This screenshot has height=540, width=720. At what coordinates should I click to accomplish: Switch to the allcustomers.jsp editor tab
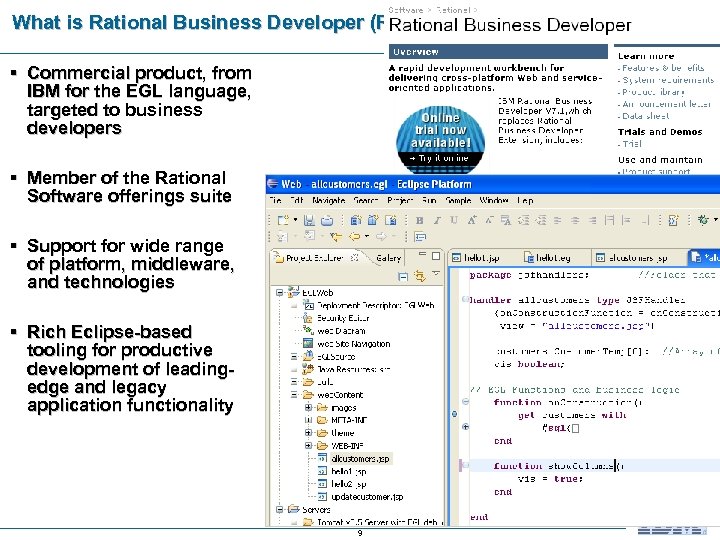pos(632,258)
